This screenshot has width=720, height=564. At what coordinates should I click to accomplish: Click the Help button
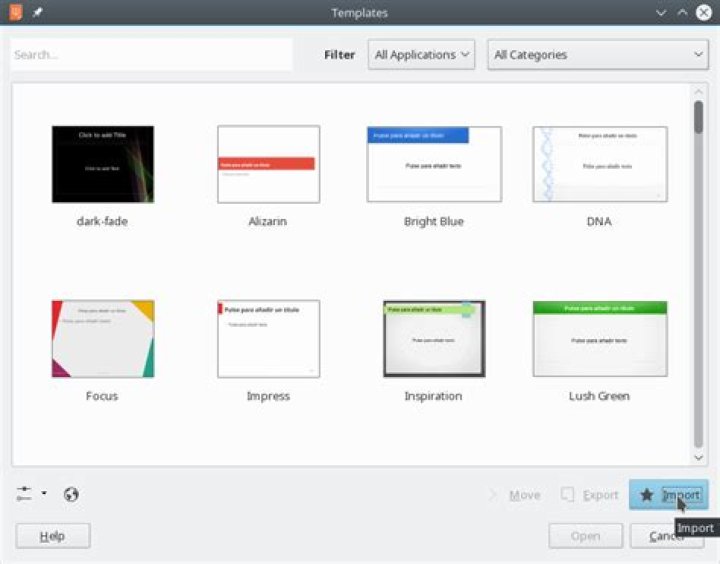[53, 536]
